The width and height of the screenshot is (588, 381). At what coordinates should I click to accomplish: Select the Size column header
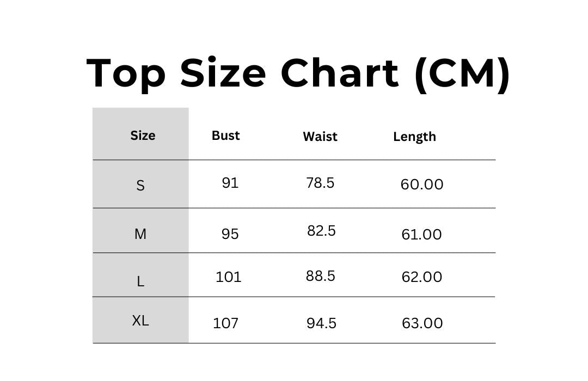143,136
